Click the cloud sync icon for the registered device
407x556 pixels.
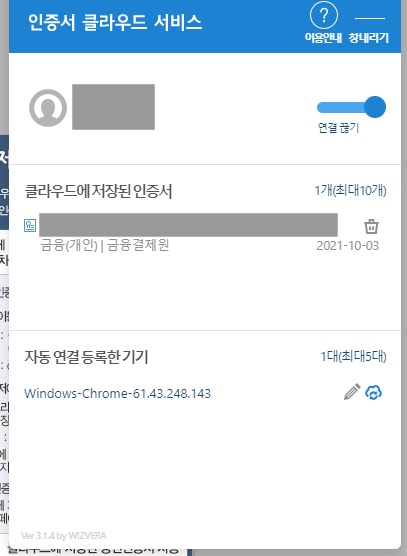tap(374, 393)
